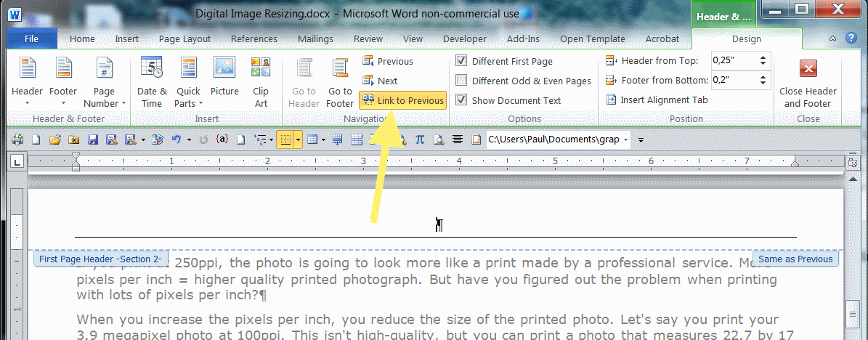This screenshot has width=868, height=340.
Task: Open the Footer gallery button
Action: 63,81
